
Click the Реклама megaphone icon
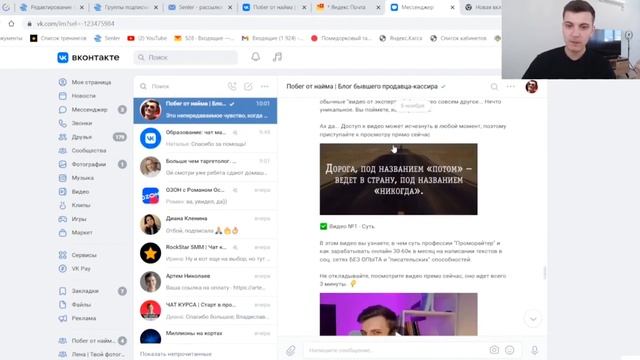tap(62, 318)
